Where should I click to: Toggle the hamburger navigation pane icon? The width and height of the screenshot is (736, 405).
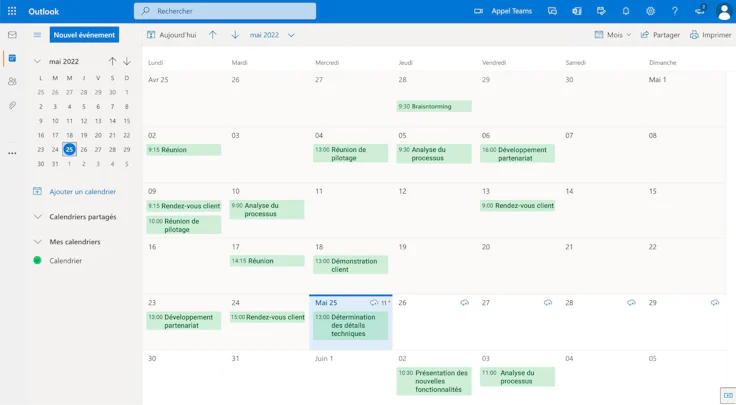tap(38, 35)
